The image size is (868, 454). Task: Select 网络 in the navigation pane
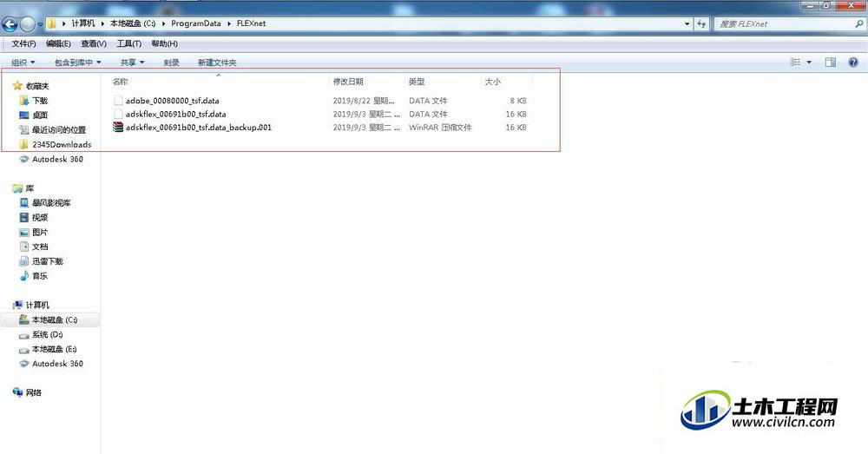(x=33, y=392)
